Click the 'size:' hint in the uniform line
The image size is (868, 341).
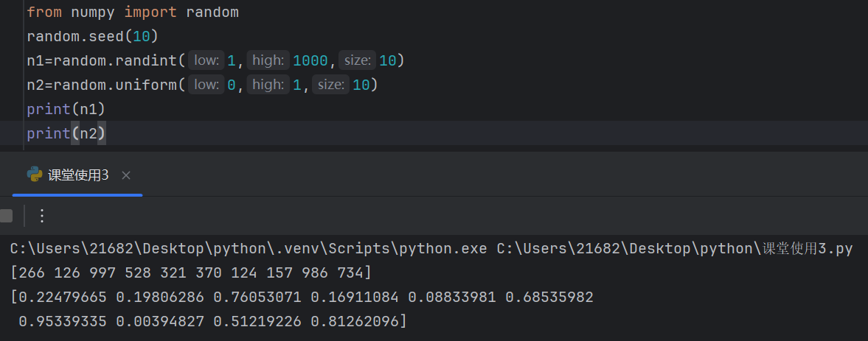coord(330,85)
